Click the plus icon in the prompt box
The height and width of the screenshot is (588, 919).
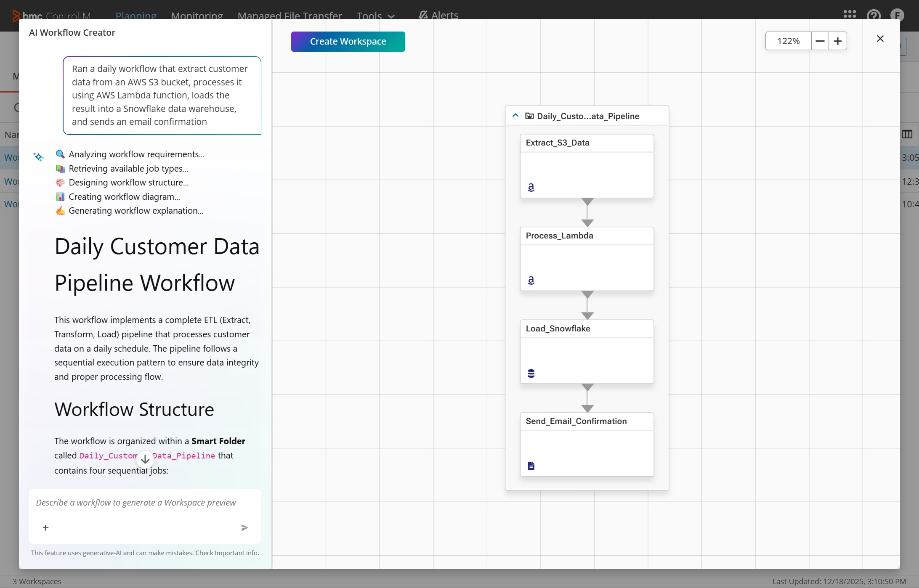(x=45, y=527)
